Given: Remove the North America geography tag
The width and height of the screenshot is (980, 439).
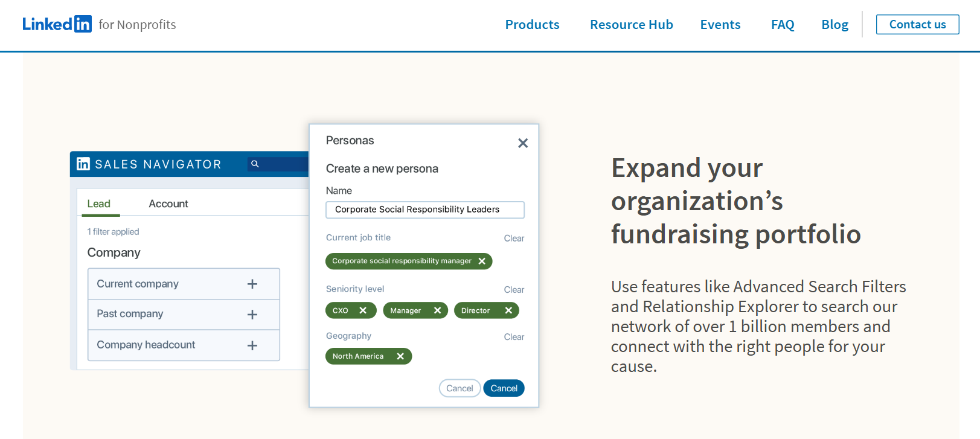Looking at the screenshot, I should (x=400, y=356).
